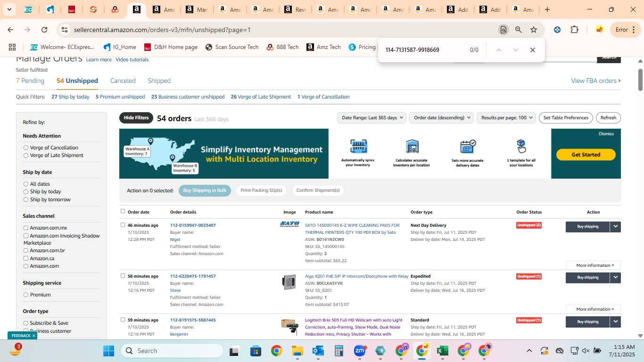This screenshot has height=362, width=644.
Task: Open the browser zoom magnifier icon
Action: click(x=519, y=30)
